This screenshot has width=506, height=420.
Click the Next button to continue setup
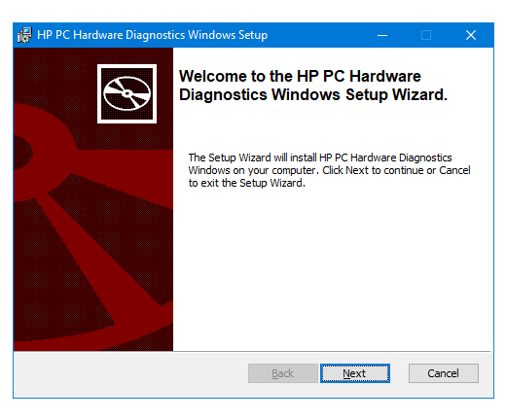pyautogui.click(x=354, y=373)
